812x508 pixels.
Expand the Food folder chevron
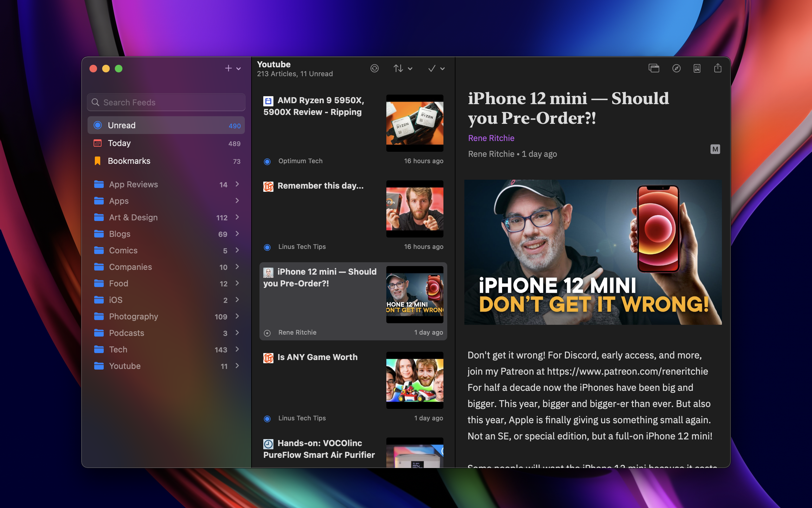[237, 283]
